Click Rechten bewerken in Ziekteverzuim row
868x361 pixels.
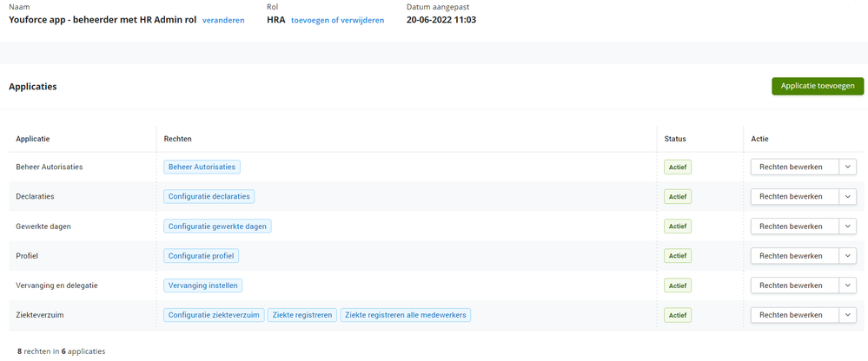click(795, 315)
